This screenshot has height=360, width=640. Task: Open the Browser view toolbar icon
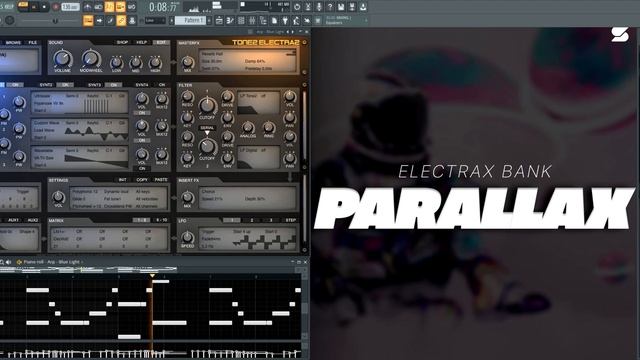[263, 20]
